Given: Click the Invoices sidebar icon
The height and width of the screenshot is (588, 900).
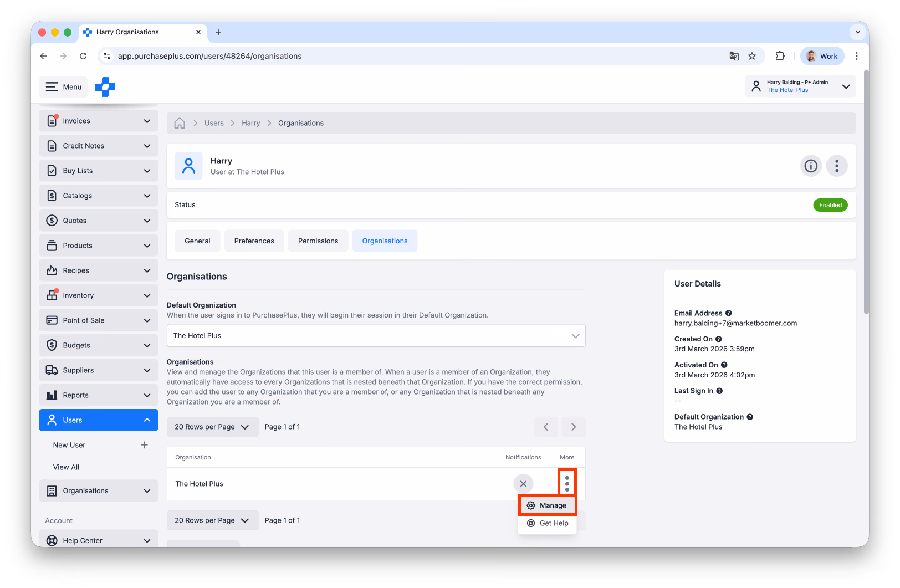Looking at the screenshot, I should pyautogui.click(x=52, y=121).
